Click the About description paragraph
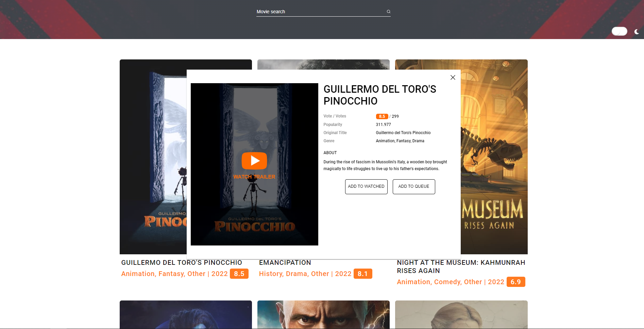This screenshot has width=644, height=329. (385, 165)
